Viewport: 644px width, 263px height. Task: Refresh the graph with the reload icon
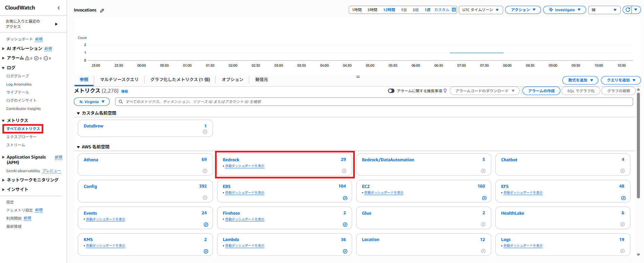(628, 10)
